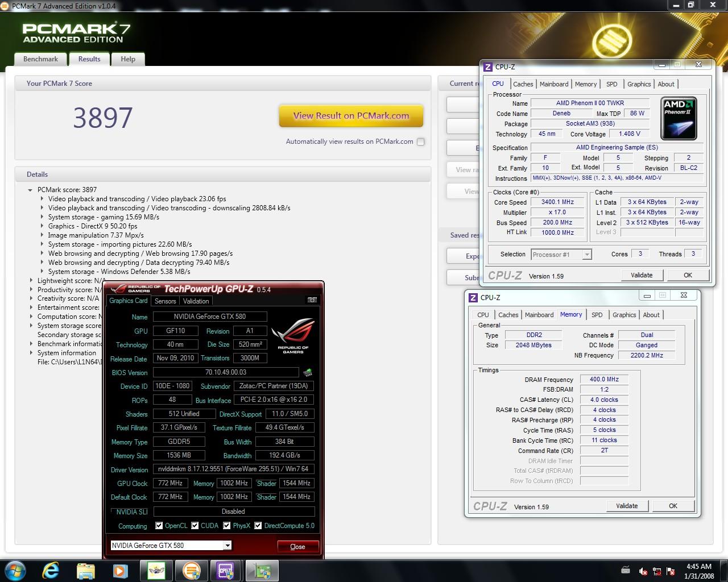
Task: Expand the Benchmark information node
Action: [x=31, y=344]
